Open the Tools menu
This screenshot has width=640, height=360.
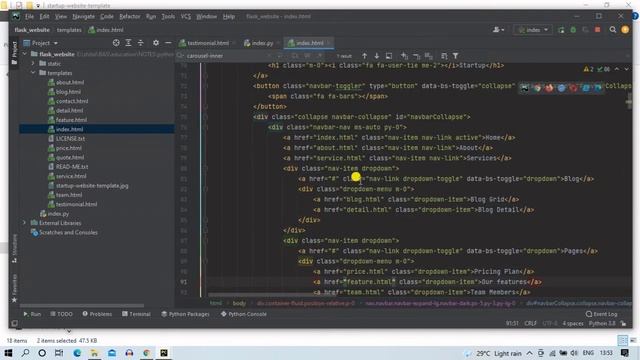(x=168, y=17)
